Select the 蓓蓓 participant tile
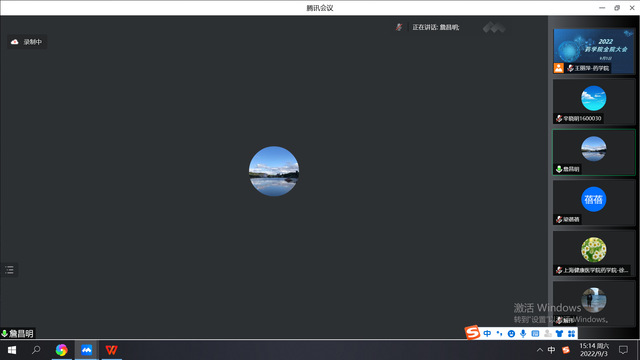Image resolution: width=640 pixels, height=360 pixels. coord(594,202)
